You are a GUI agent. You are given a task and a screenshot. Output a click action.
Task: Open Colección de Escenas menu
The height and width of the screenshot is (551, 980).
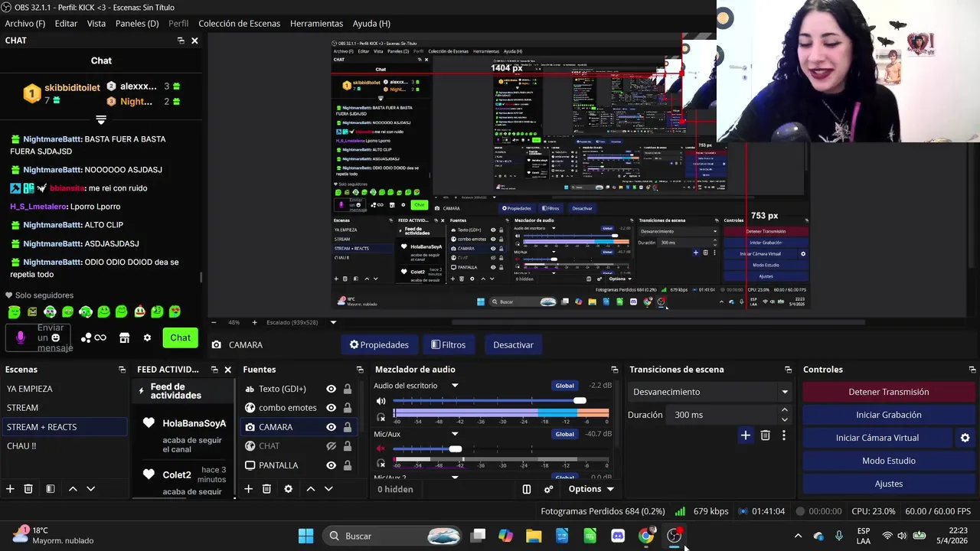(x=239, y=24)
